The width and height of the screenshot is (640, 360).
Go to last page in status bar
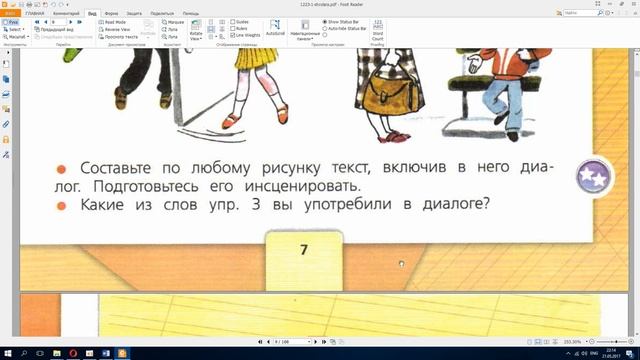(x=324, y=342)
